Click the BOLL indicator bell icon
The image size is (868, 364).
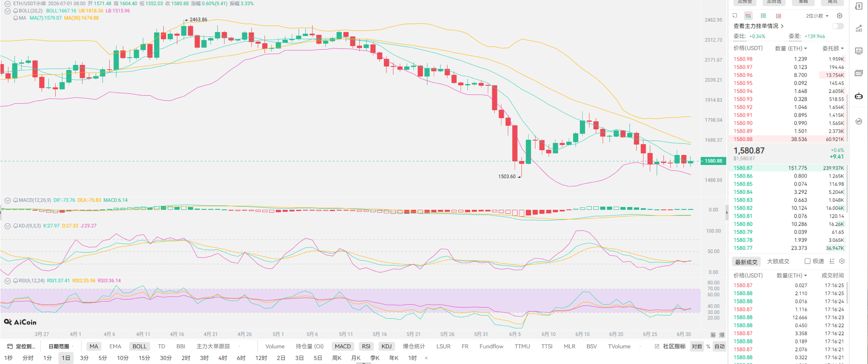(x=16, y=11)
